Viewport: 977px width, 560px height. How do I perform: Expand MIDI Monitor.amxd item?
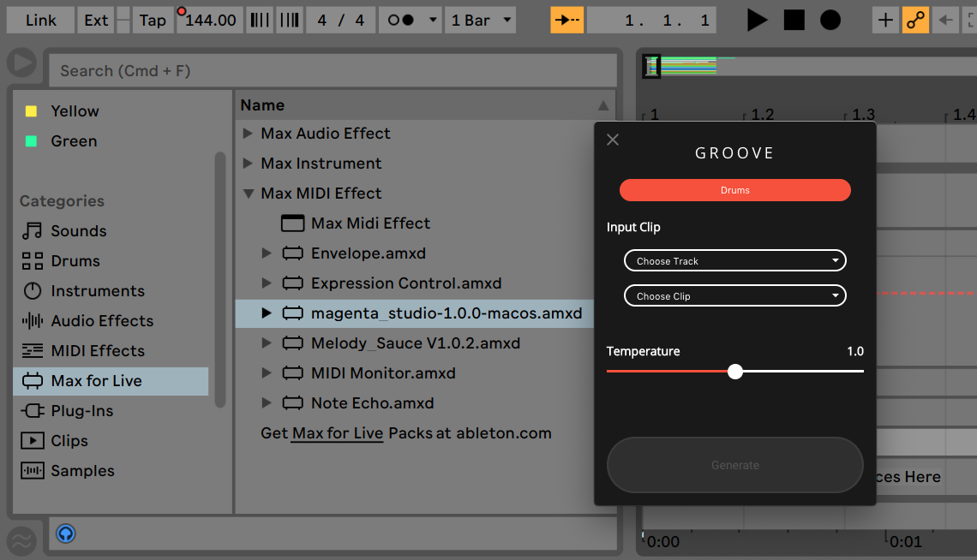[266, 372]
